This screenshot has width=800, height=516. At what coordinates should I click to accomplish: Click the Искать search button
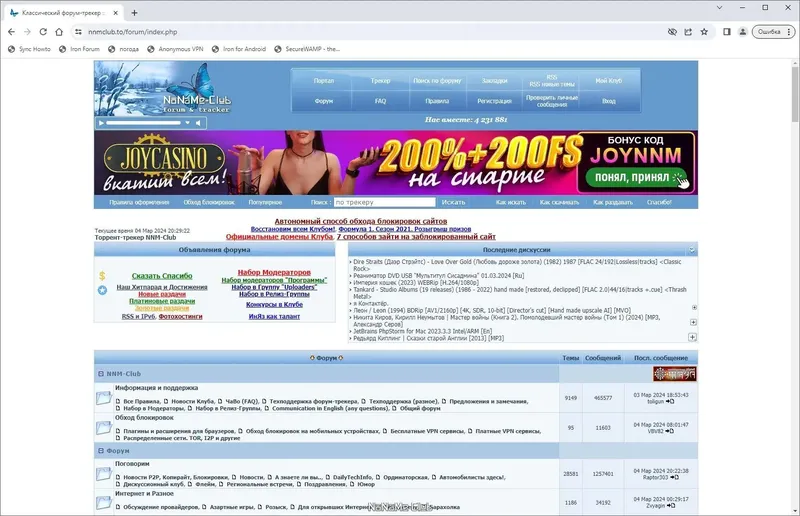click(x=453, y=202)
